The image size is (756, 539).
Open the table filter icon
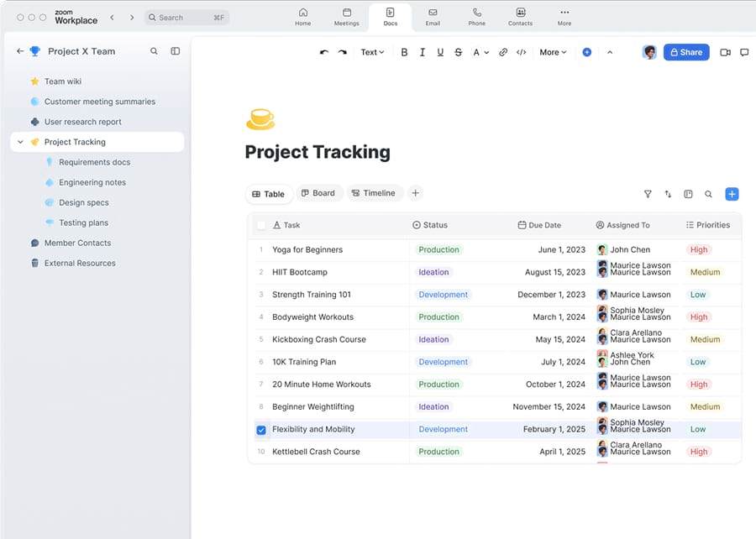(x=648, y=194)
